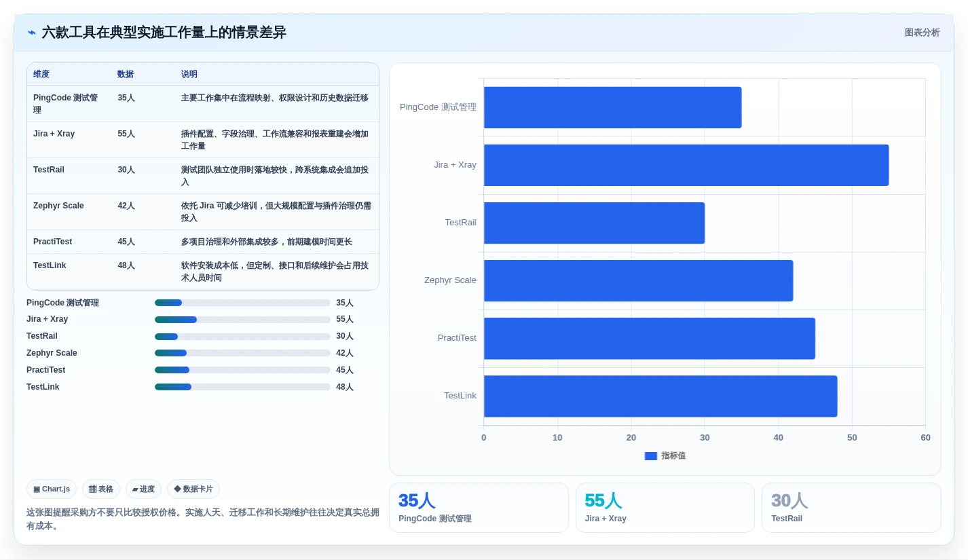The height and width of the screenshot is (560, 968).
Task: Click the PractiTest table cell
Action: point(69,242)
